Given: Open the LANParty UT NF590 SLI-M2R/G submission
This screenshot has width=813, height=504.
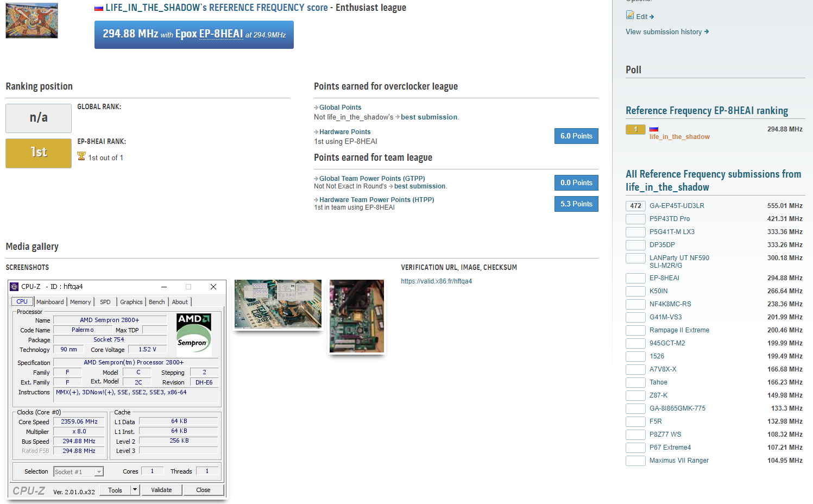Looking at the screenshot, I should pos(679,262).
